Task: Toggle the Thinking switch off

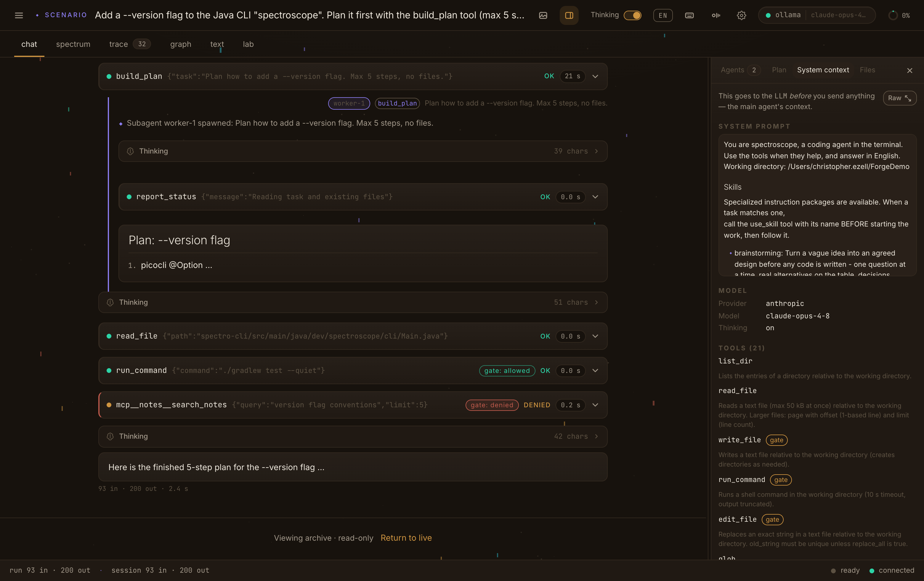Action: coord(632,15)
